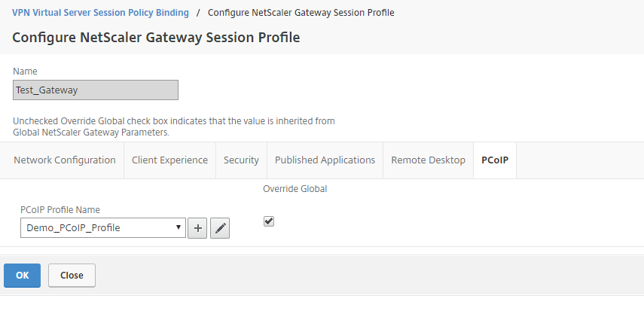The width and height of the screenshot is (644, 323).
Task: Uncheck the Override Global checkbox for PCoIP
Action: coord(269,221)
